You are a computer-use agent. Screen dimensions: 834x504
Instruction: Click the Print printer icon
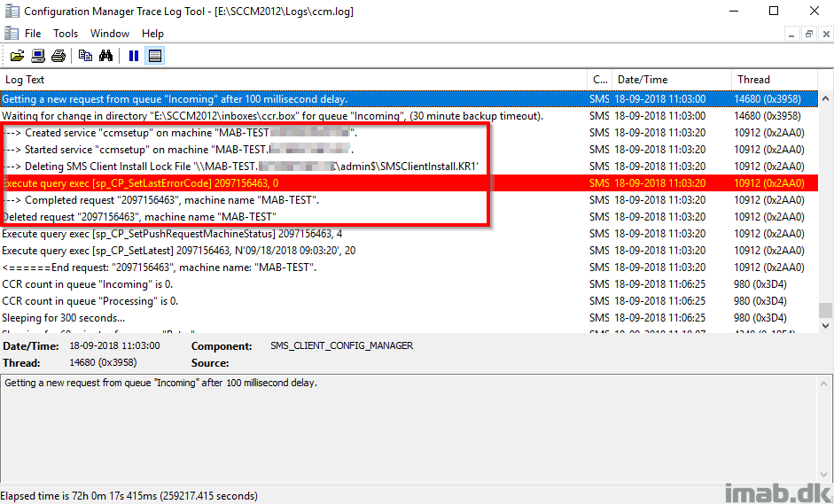58,56
